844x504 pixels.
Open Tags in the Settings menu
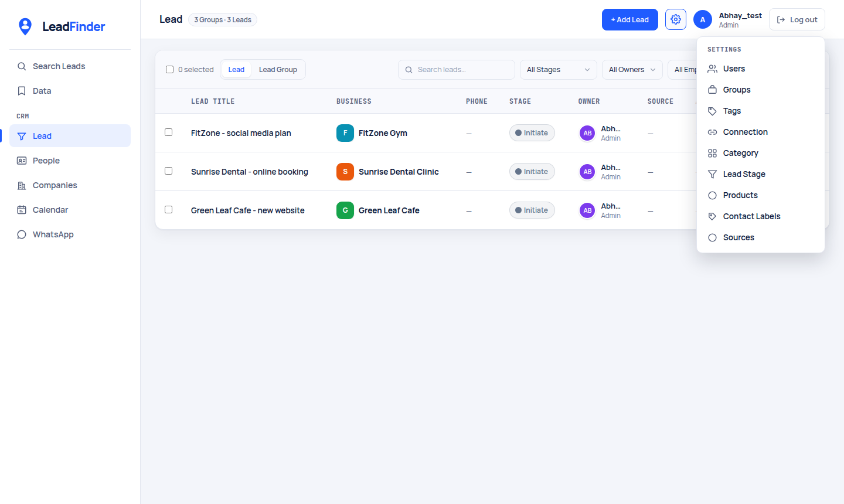761,111
